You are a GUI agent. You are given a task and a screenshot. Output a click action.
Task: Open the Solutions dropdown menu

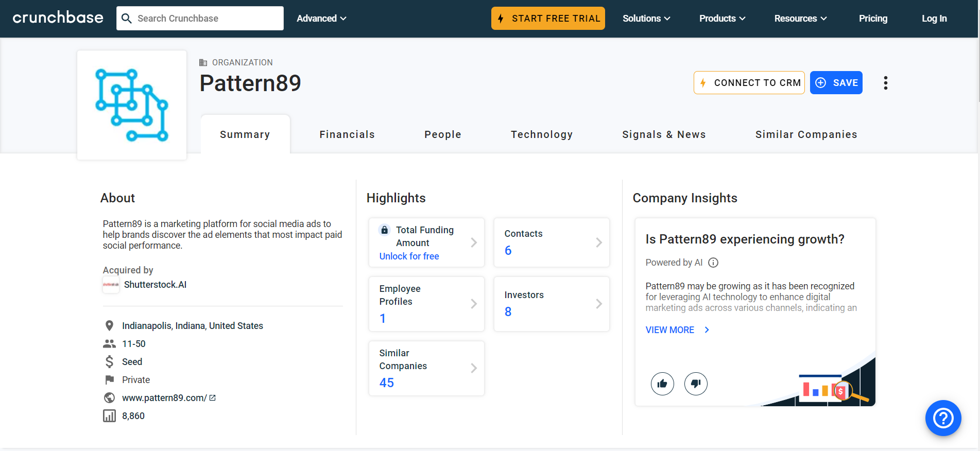click(x=646, y=19)
